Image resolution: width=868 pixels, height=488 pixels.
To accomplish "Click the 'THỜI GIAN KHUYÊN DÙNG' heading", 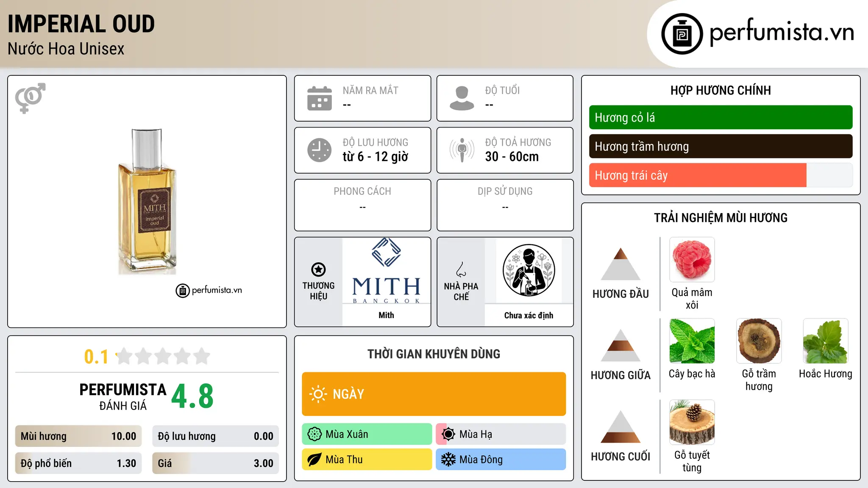I will coord(434,354).
